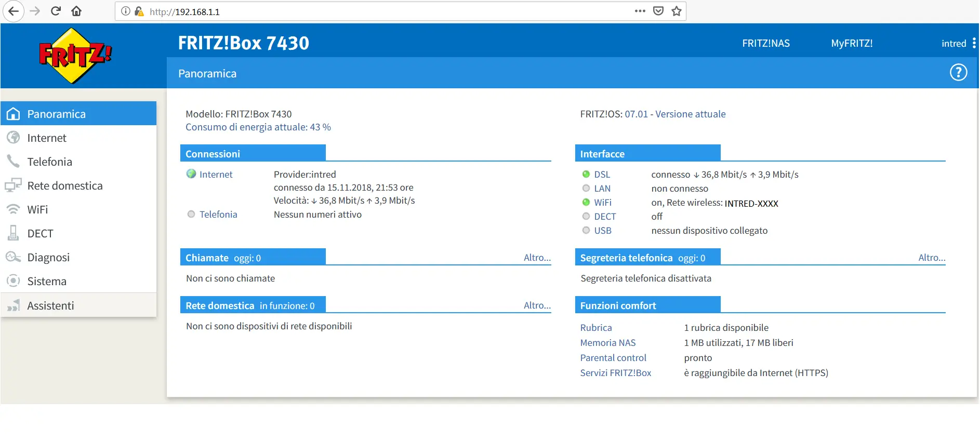The width and height of the screenshot is (980, 441).
Task: Click green Internet connection globe icon
Action: 191,174
